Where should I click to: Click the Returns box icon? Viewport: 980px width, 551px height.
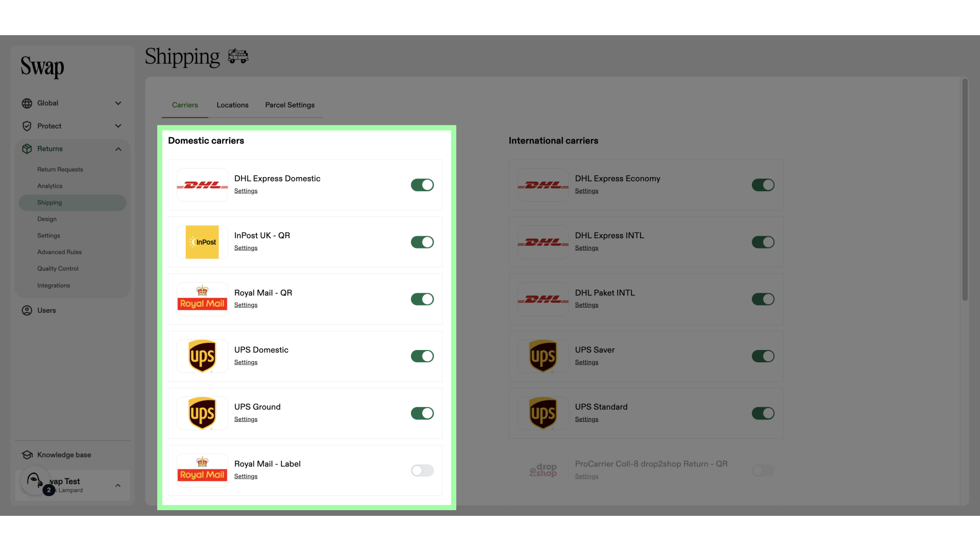tap(27, 149)
